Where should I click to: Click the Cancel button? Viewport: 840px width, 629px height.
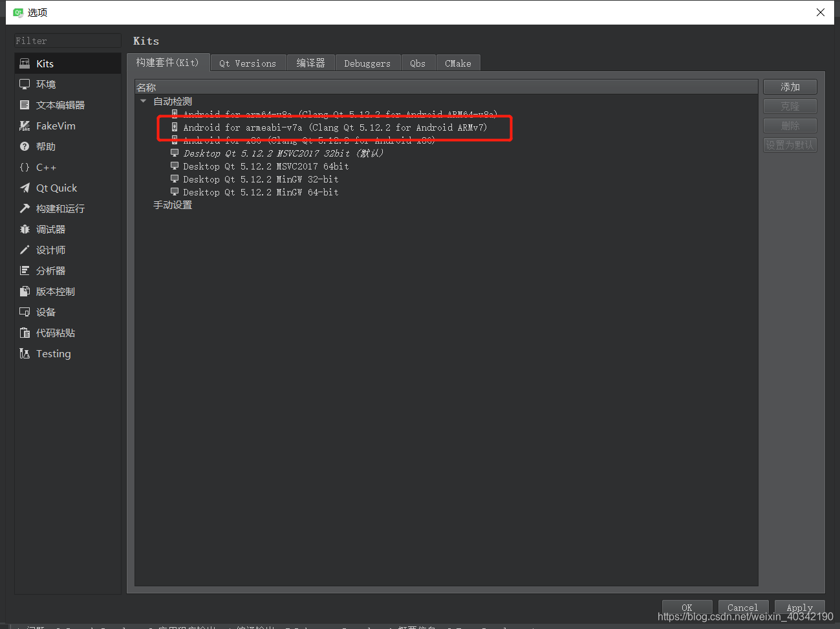tap(743, 607)
